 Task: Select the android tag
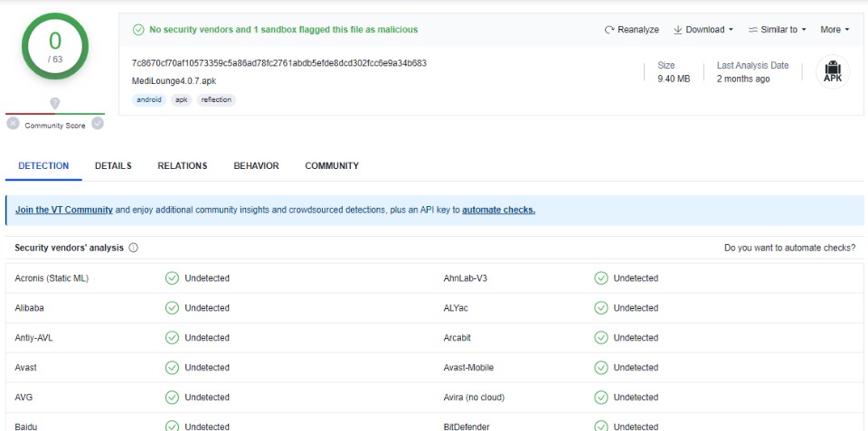(149, 100)
